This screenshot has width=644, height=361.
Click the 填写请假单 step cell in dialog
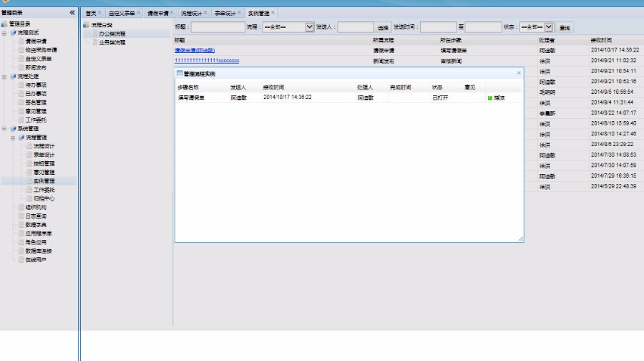click(191, 98)
